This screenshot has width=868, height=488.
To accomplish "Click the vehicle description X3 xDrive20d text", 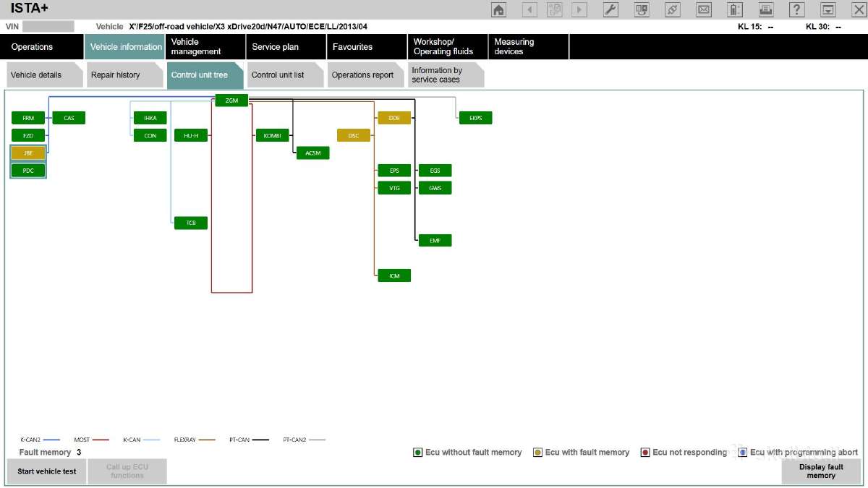I will point(248,27).
